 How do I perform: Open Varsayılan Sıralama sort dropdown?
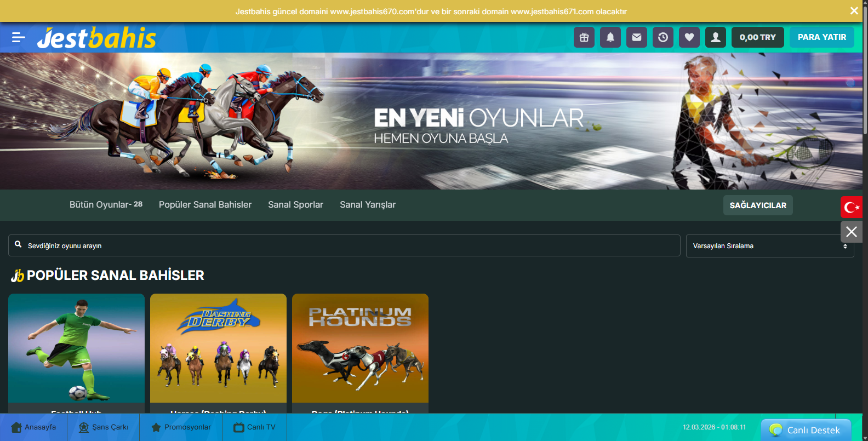pos(770,246)
